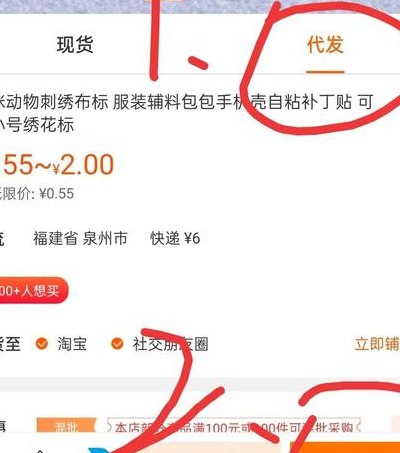The image size is (400, 453).
Task: Tap the 立即铺 link
Action: click(x=377, y=344)
